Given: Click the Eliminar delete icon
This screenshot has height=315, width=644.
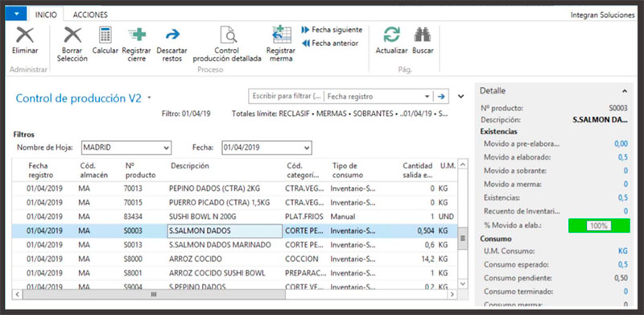Looking at the screenshot, I should (25, 35).
